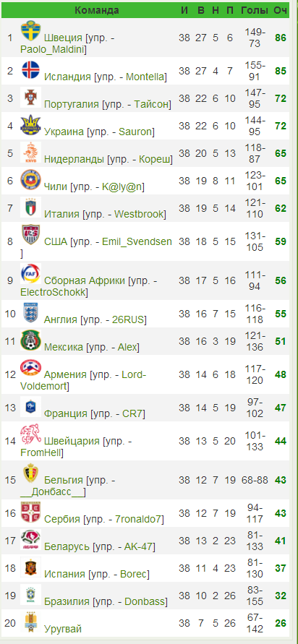298x644 pixels.
Task: Click the Italy shield crest
Action: click(30, 207)
